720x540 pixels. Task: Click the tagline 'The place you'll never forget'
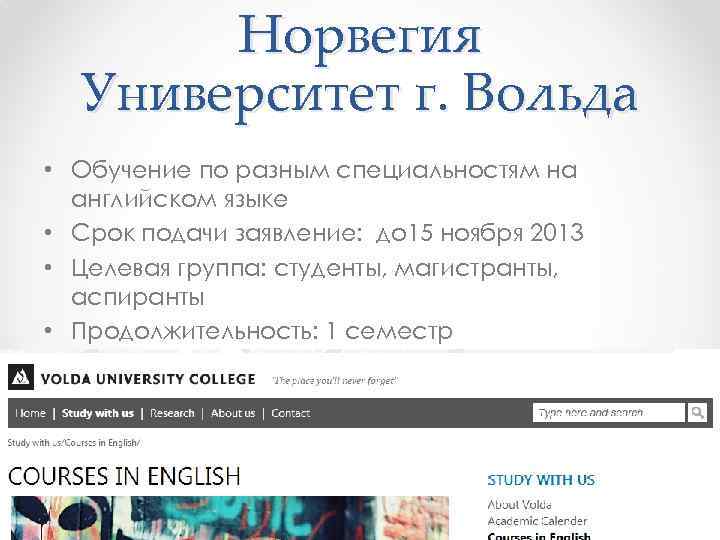coord(335,381)
